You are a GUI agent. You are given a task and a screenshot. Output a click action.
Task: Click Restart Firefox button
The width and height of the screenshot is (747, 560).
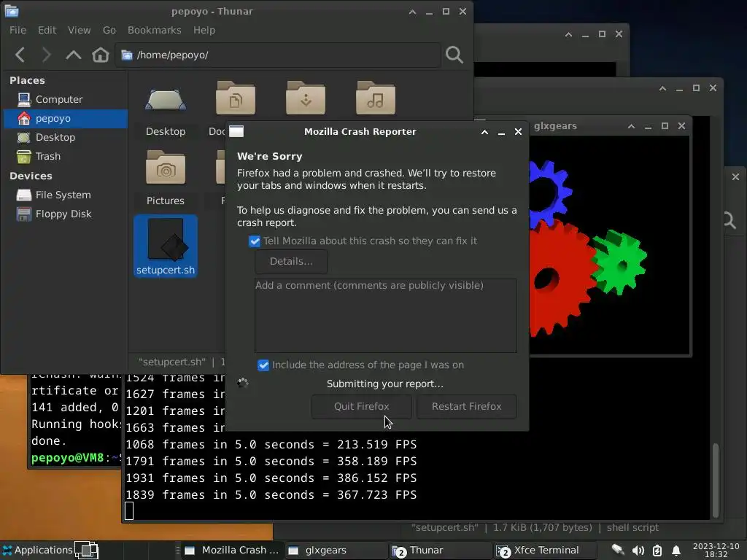tap(466, 407)
